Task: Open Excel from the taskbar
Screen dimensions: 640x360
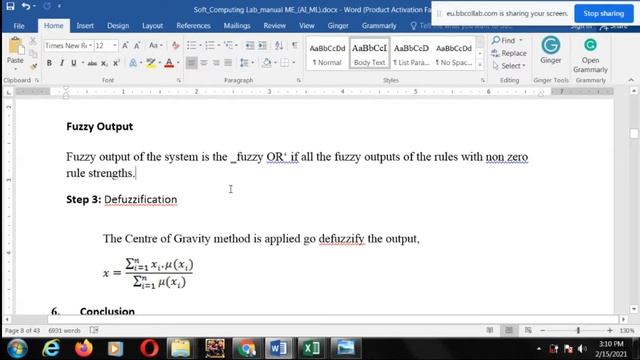Action: click(x=311, y=348)
